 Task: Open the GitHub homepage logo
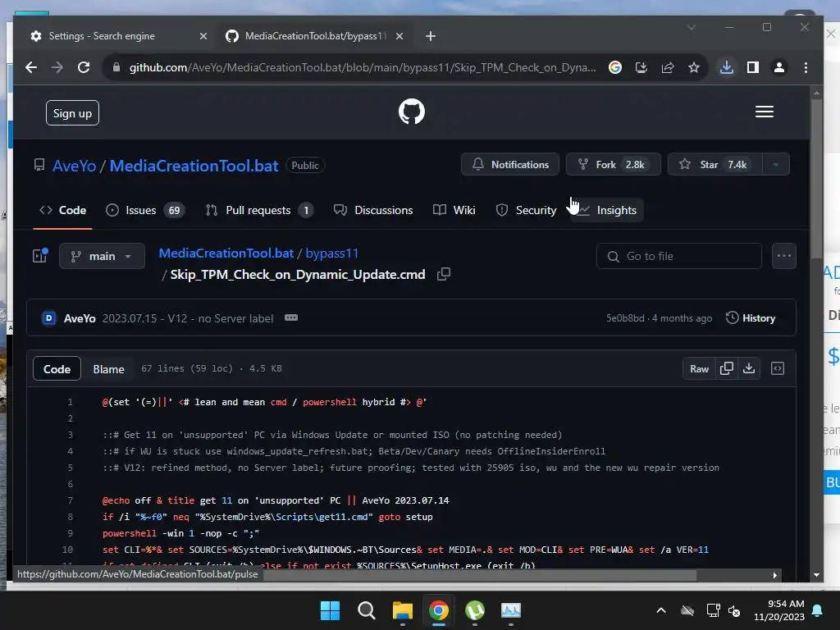tap(412, 112)
